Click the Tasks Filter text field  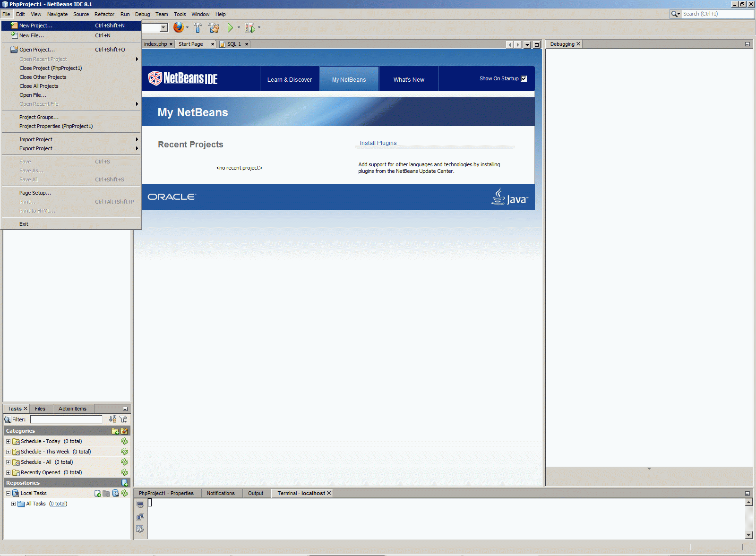66,419
